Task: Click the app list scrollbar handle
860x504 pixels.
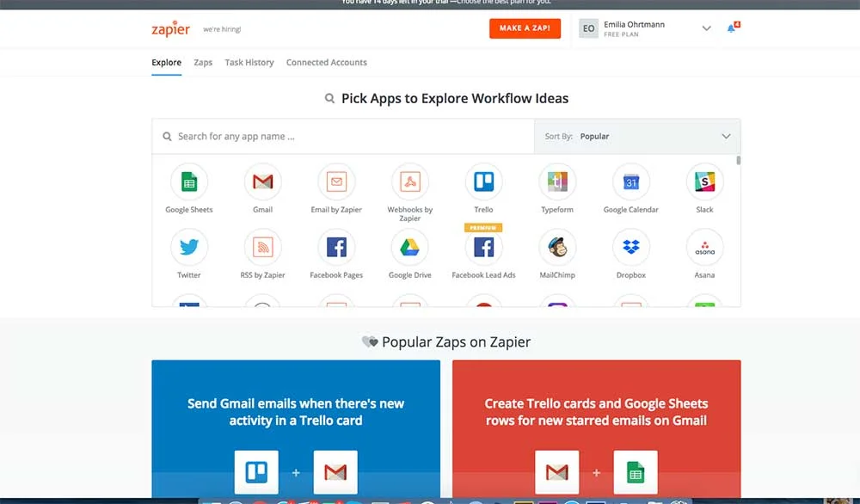Action: [x=738, y=160]
